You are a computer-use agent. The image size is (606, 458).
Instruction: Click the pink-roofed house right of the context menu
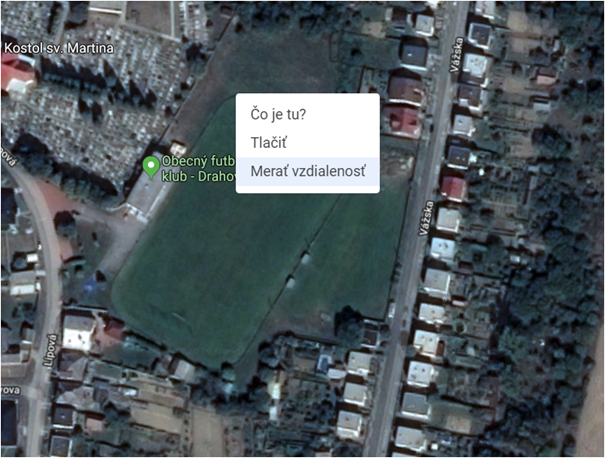pos(403,121)
